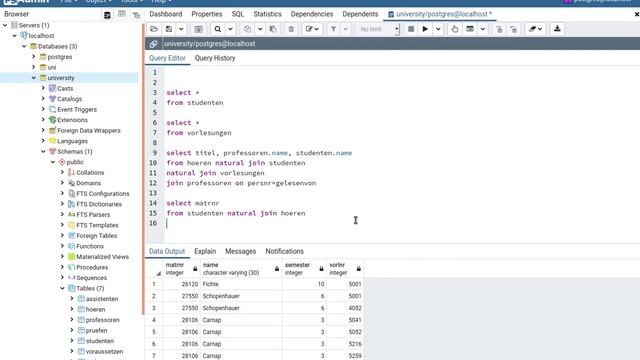This screenshot has height=360, width=640.
Task: Click the Find magnifier icon
Action: click(x=218, y=29)
